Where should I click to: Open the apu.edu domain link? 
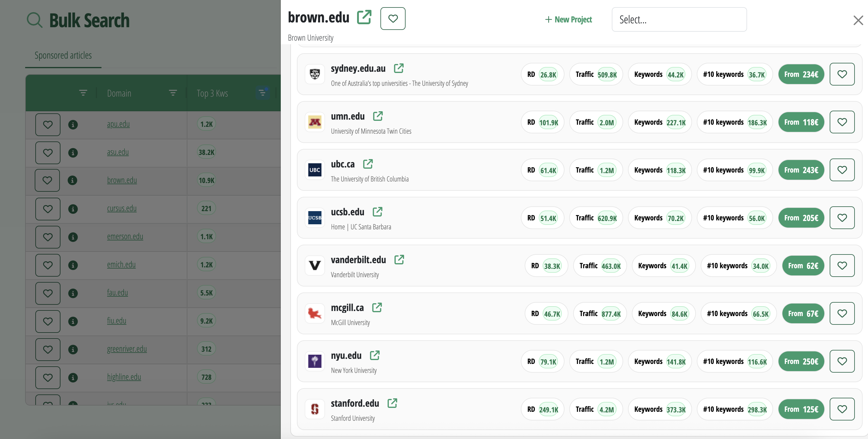tap(118, 124)
